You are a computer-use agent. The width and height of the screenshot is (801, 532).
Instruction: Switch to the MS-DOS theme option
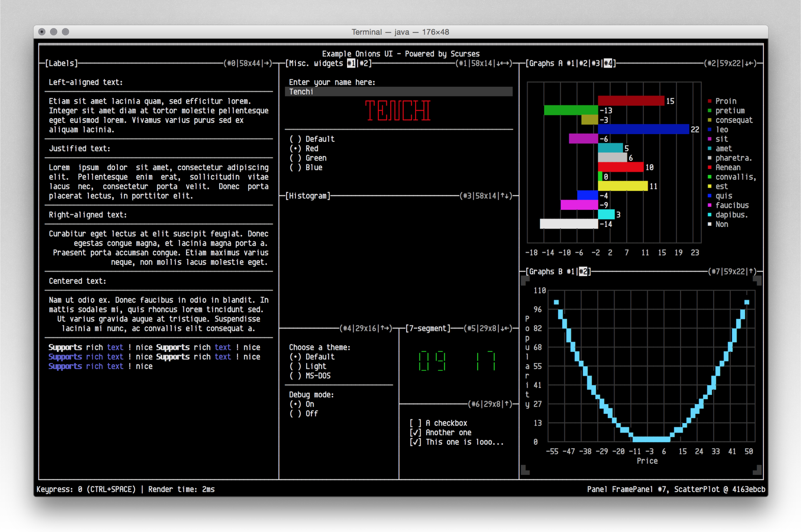coord(310,376)
